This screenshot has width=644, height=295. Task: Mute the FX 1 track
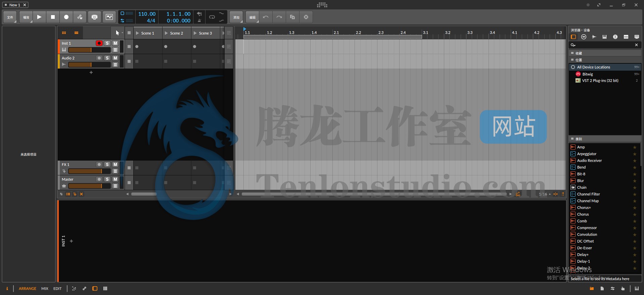coord(115,165)
